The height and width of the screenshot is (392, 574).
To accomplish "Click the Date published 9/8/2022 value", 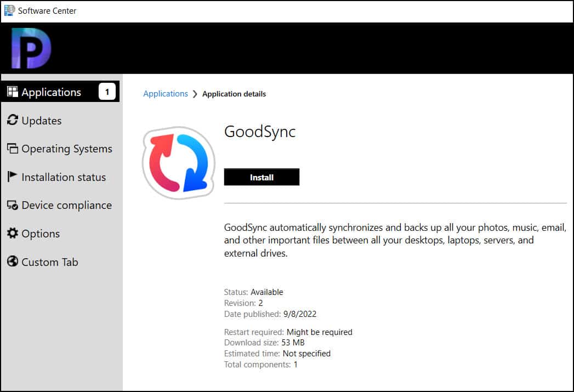I will point(300,314).
